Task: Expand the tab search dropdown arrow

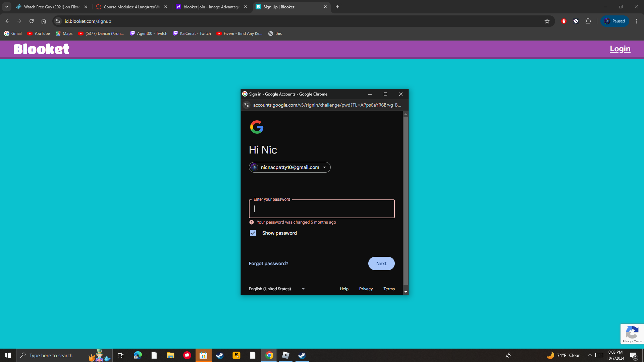Action: [6, 7]
